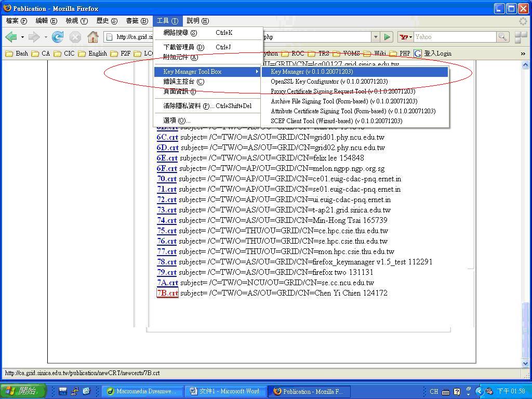The width and height of the screenshot is (532, 399).
Task: Click Publication Mozilla Firefox taskbar button
Action: (309, 391)
